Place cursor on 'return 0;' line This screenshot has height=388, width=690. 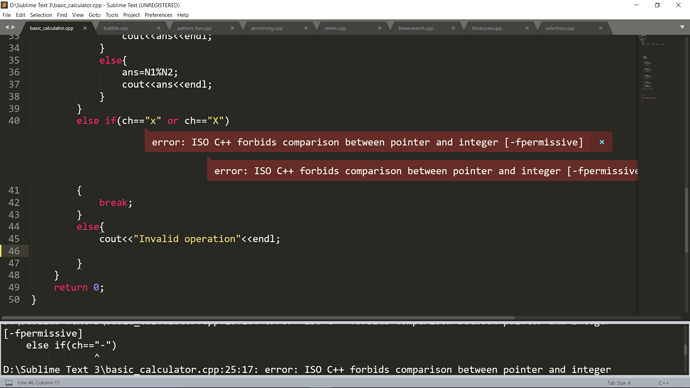tap(79, 287)
